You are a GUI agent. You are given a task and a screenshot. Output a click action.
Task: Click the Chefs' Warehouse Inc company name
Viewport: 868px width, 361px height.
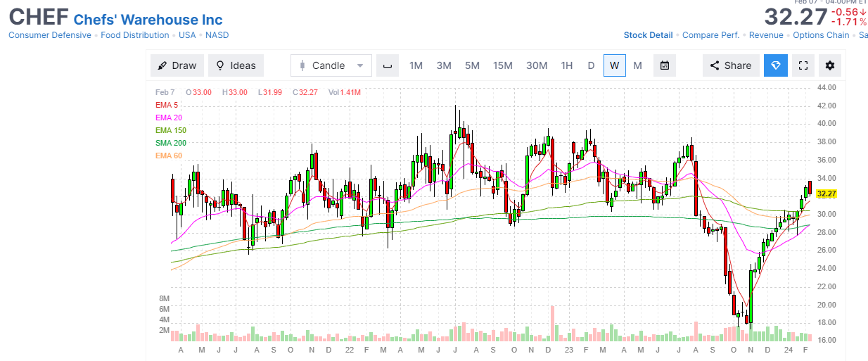click(x=148, y=19)
